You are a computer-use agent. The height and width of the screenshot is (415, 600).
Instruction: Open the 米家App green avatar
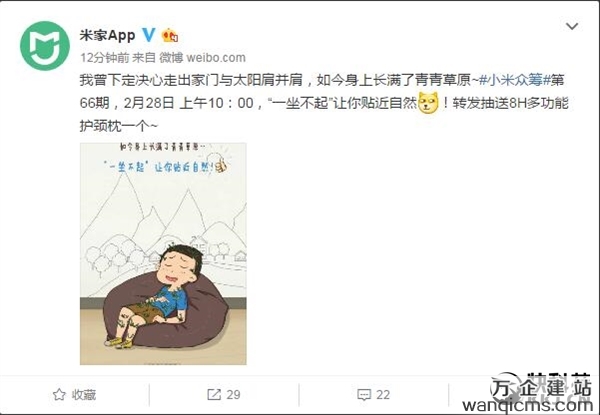(x=45, y=46)
